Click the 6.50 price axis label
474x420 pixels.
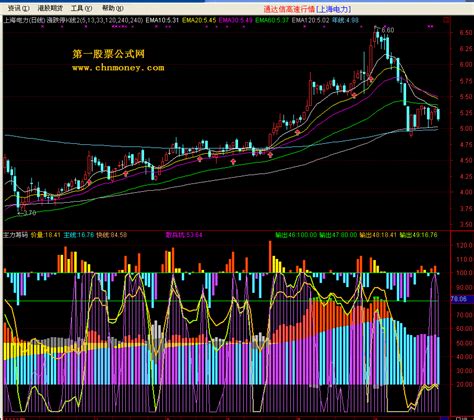pyautogui.click(x=466, y=33)
